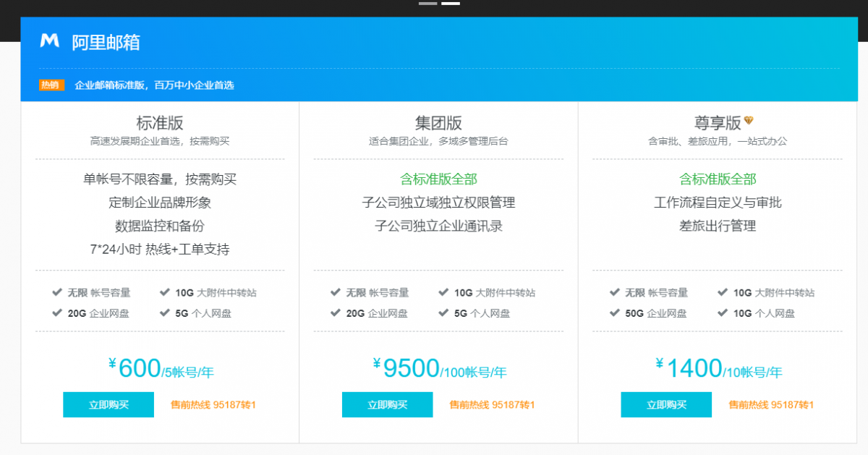Image resolution: width=868 pixels, height=455 pixels.
Task: Click 工作流程自定义与审批 feature text
Action: 718,203
